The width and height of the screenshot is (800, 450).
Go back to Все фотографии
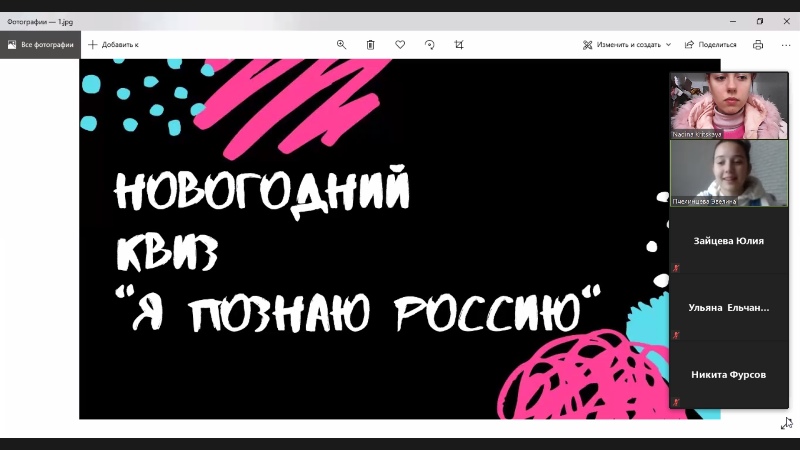[40, 44]
